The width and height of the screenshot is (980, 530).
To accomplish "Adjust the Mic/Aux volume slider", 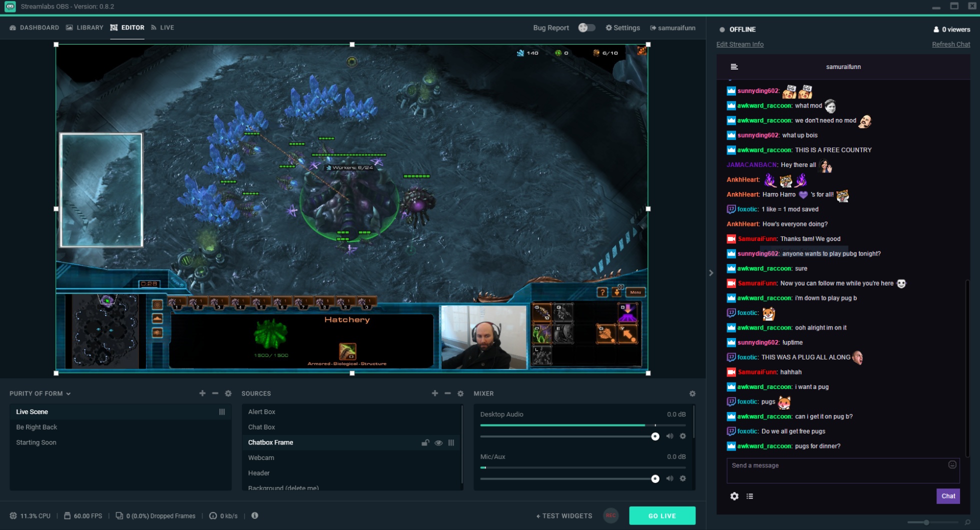I will (655, 478).
